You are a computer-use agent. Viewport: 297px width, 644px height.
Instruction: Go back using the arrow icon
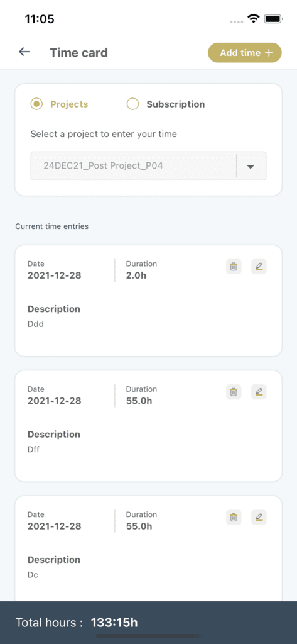(24, 52)
